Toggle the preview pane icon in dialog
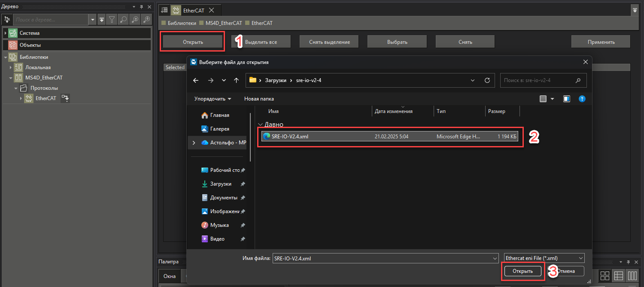 [567, 99]
